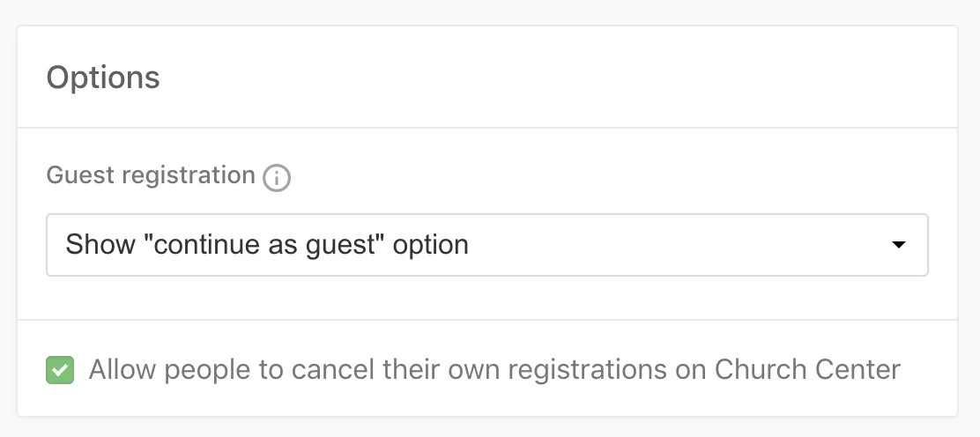Image resolution: width=980 pixels, height=437 pixels.
Task: Click the circled 'i' information symbol
Action: click(277, 178)
